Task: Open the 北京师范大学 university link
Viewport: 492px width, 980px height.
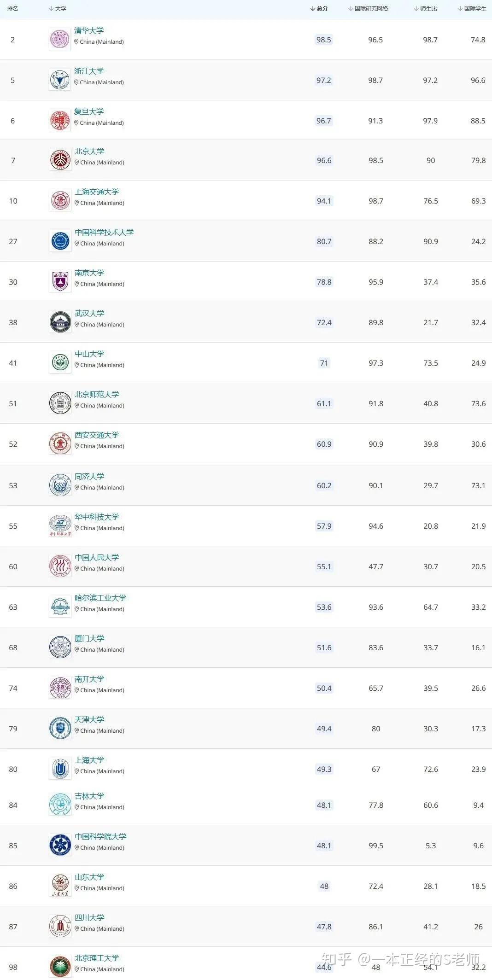Action: 97,395
